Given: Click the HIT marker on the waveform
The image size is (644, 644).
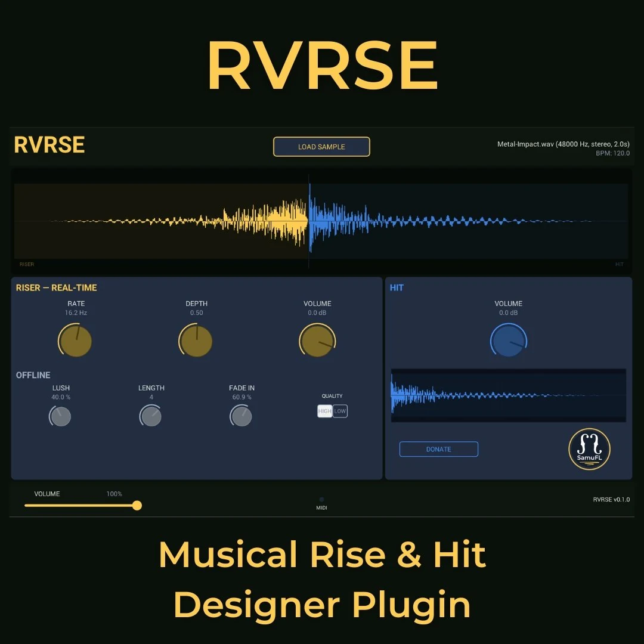Looking at the screenshot, I should (619, 264).
